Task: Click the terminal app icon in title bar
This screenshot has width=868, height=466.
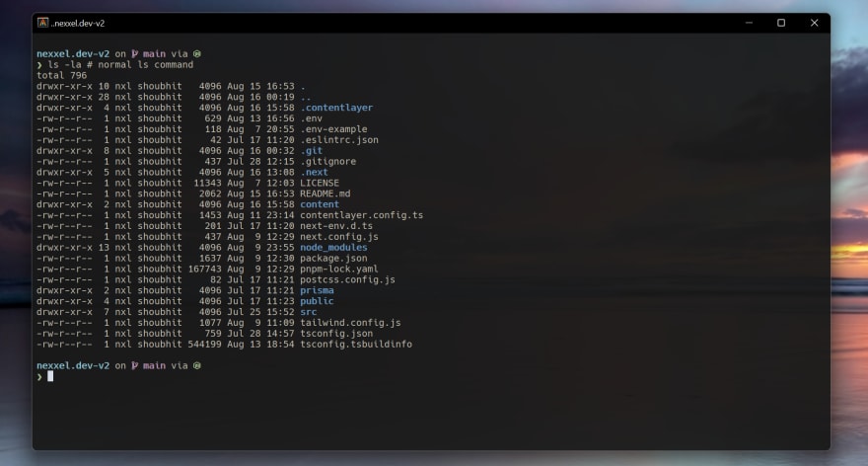Action: tap(43, 23)
